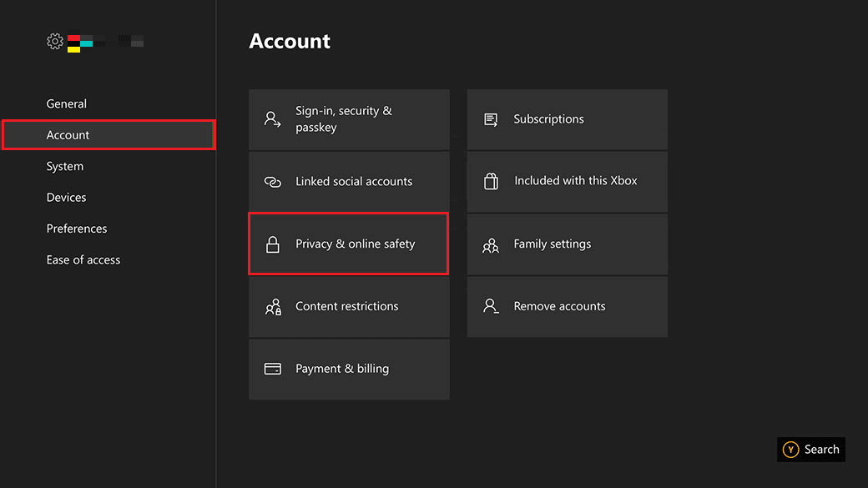Viewport: 868px width, 488px height.
Task: Open the Privacy & online safety tile
Action: coord(349,244)
